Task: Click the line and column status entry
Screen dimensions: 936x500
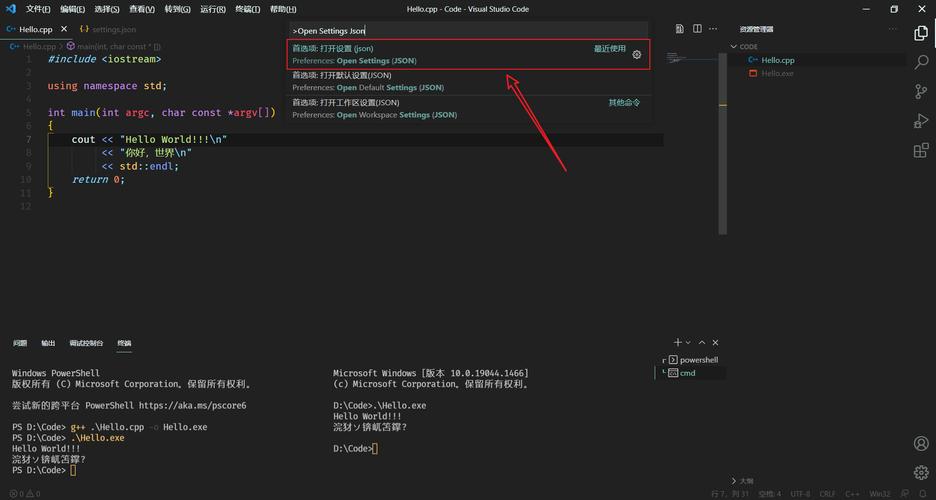Action: (x=729, y=493)
